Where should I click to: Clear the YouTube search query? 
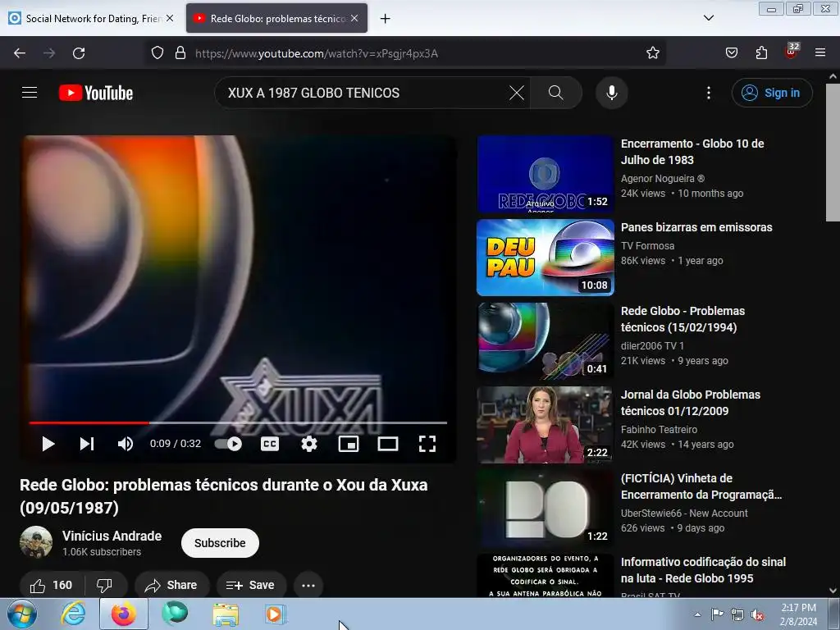click(517, 93)
